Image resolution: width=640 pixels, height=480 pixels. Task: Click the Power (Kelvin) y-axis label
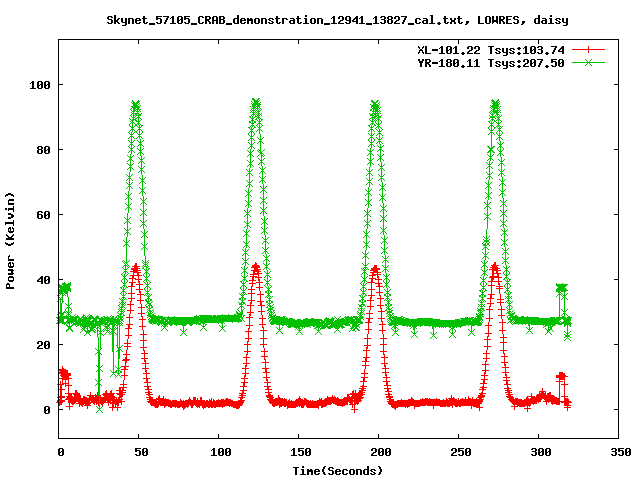[10, 241]
